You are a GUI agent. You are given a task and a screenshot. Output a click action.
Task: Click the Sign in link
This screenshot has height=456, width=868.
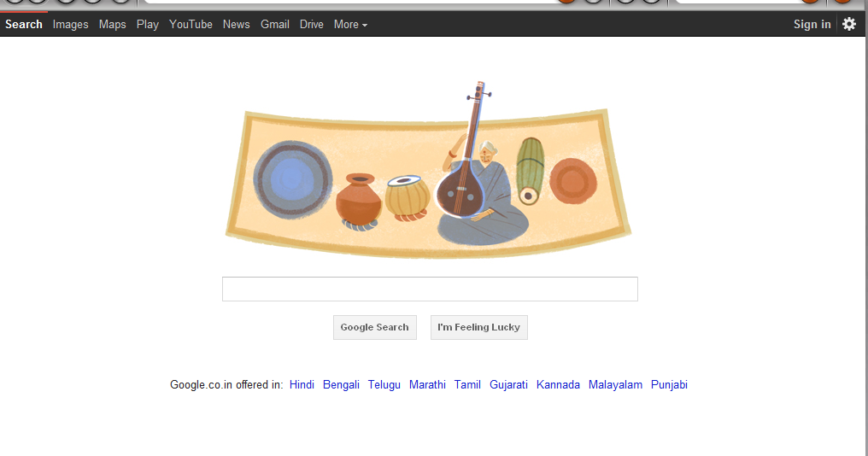point(812,25)
